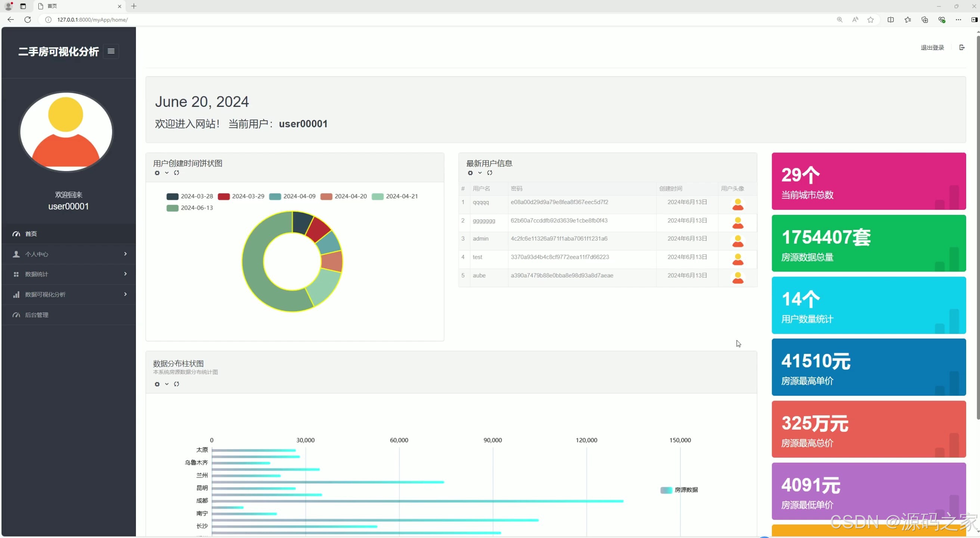Refresh the 数据分布柱状图 panel
Screen dimensions: 980x538
point(177,384)
